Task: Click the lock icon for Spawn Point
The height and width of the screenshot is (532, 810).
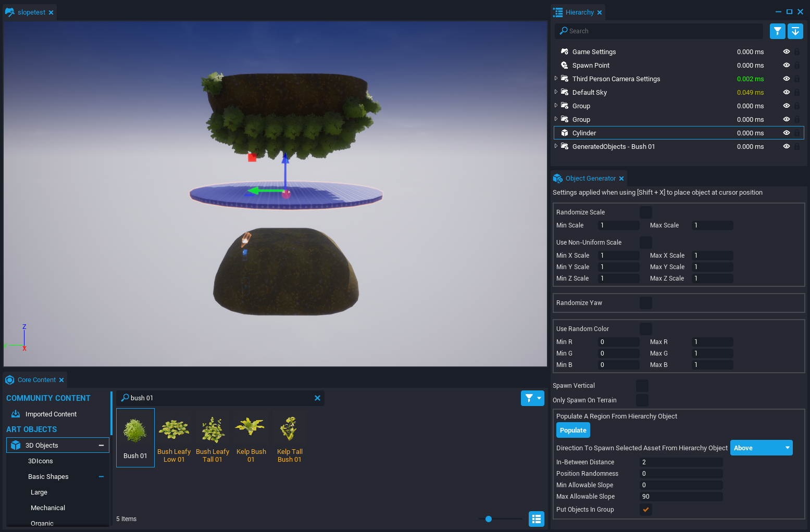Action: 797,66
